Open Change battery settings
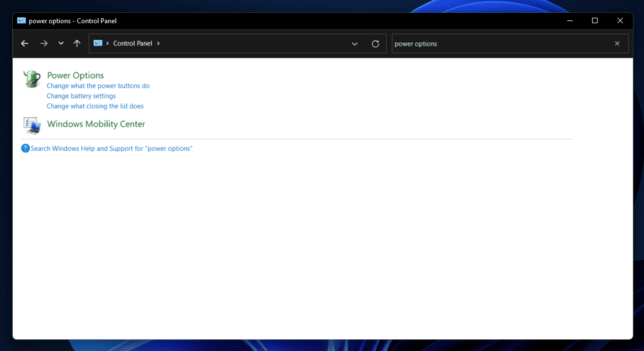The height and width of the screenshot is (351, 644). 81,96
